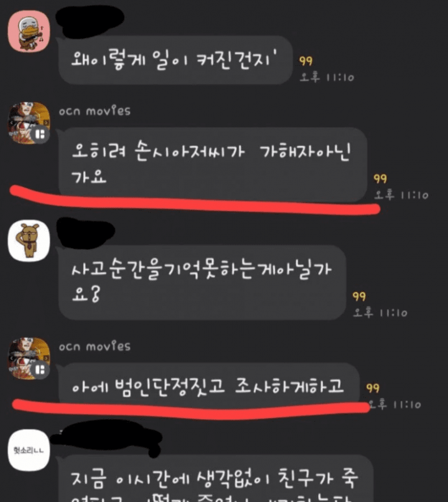448x502 pixels.
Task: Open the duck character profile avatar
Action: [x=29, y=31]
